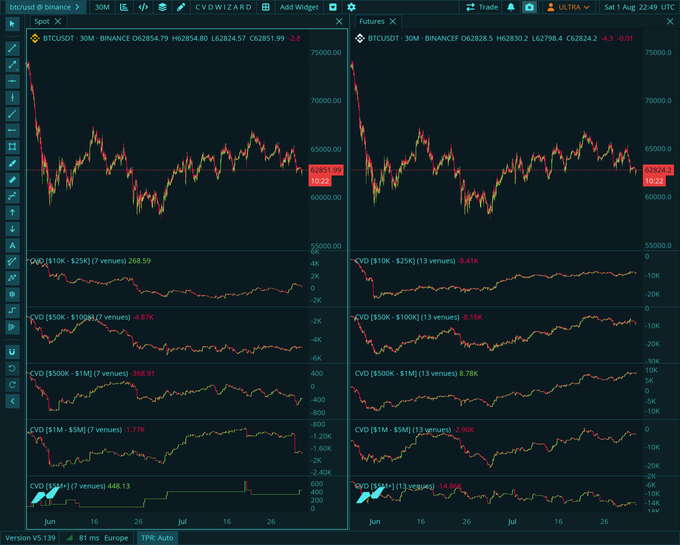
Task: Click Spot current price tag 62851.99
Action: click(326, 170)
